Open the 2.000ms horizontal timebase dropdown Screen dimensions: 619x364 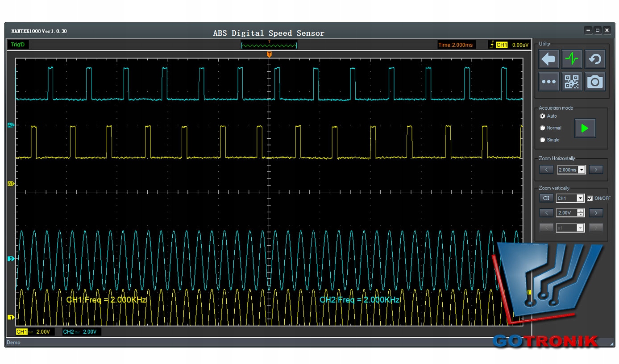[x=581, y=170]
